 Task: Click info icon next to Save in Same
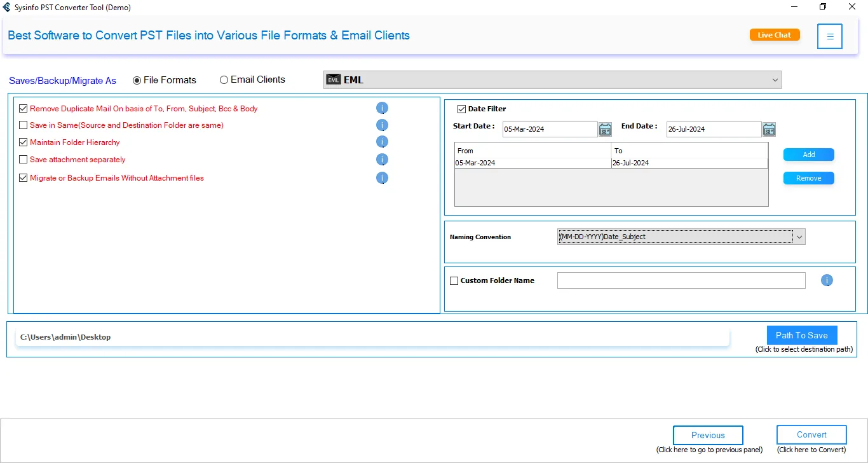[x=382, y=125]
